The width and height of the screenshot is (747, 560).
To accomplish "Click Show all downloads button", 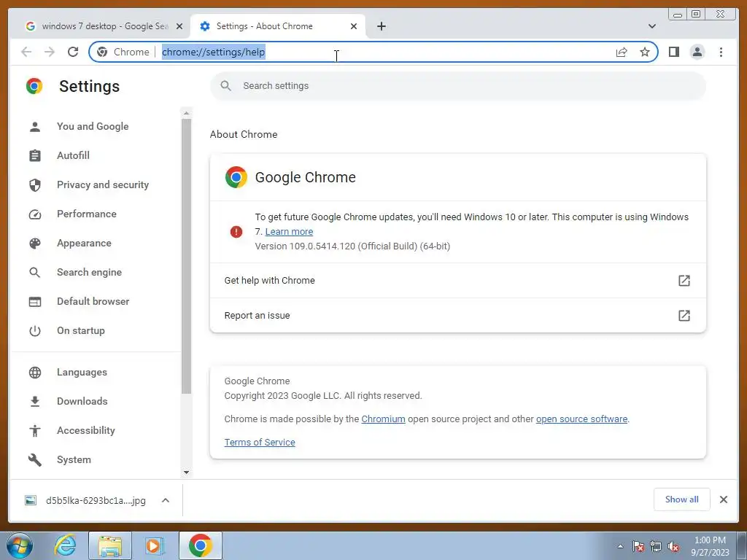I will 682,499.
